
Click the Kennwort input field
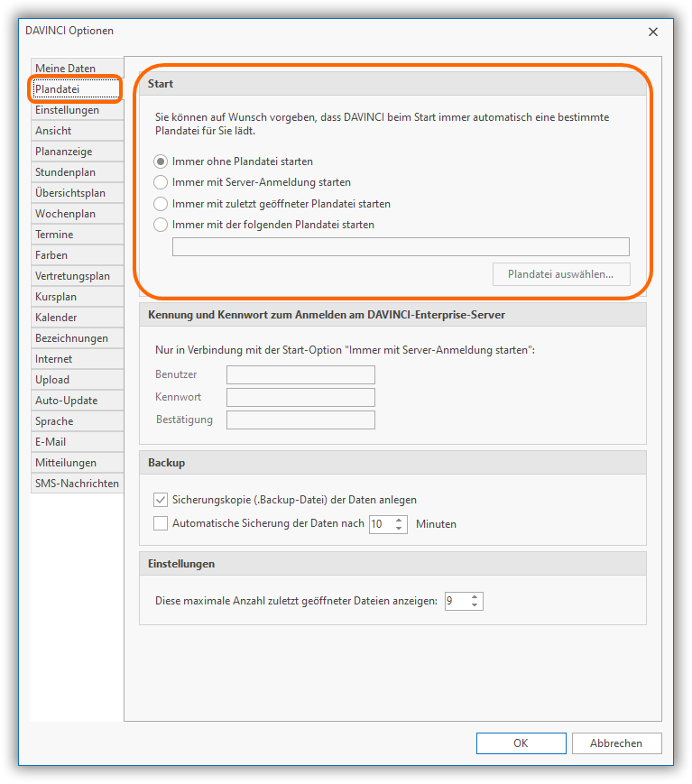[300, 398]
